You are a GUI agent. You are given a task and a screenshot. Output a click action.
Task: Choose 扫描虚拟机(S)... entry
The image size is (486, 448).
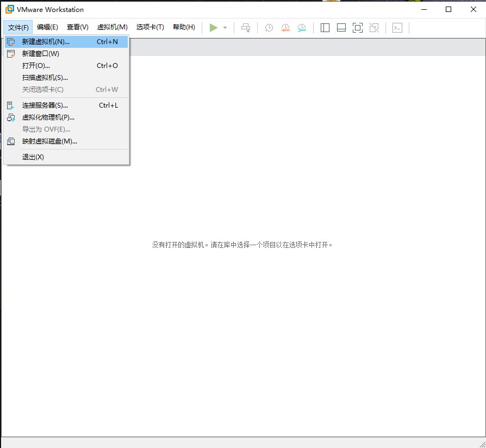66,78
